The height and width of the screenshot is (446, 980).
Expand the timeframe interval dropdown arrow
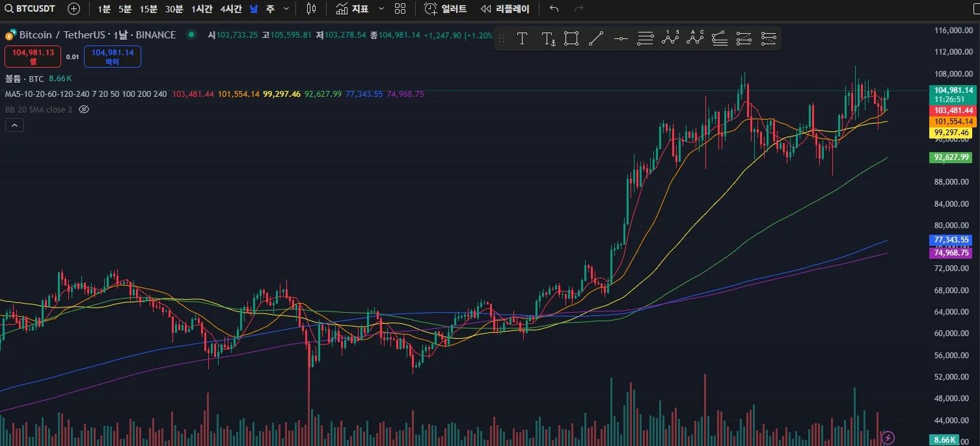pos(286,9)
